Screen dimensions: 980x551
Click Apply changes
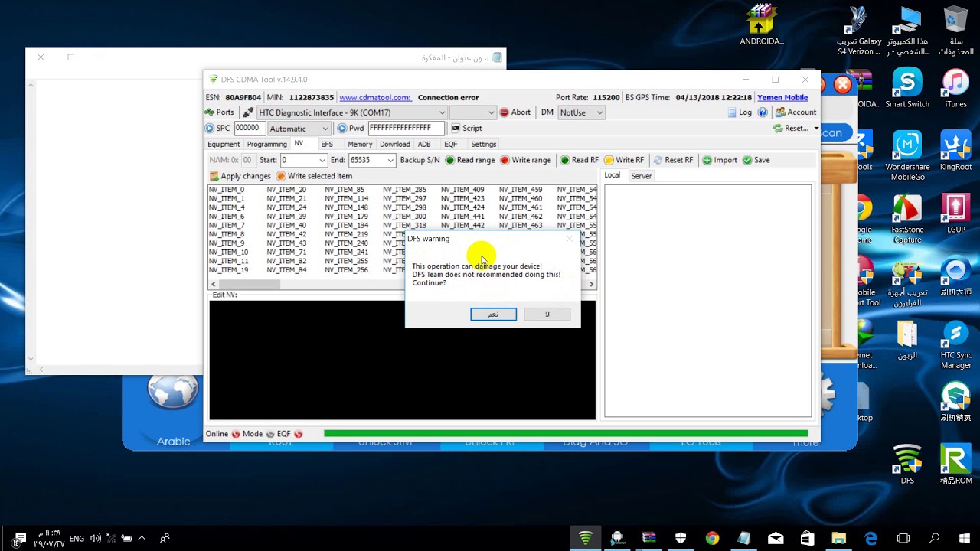[240, 176]
